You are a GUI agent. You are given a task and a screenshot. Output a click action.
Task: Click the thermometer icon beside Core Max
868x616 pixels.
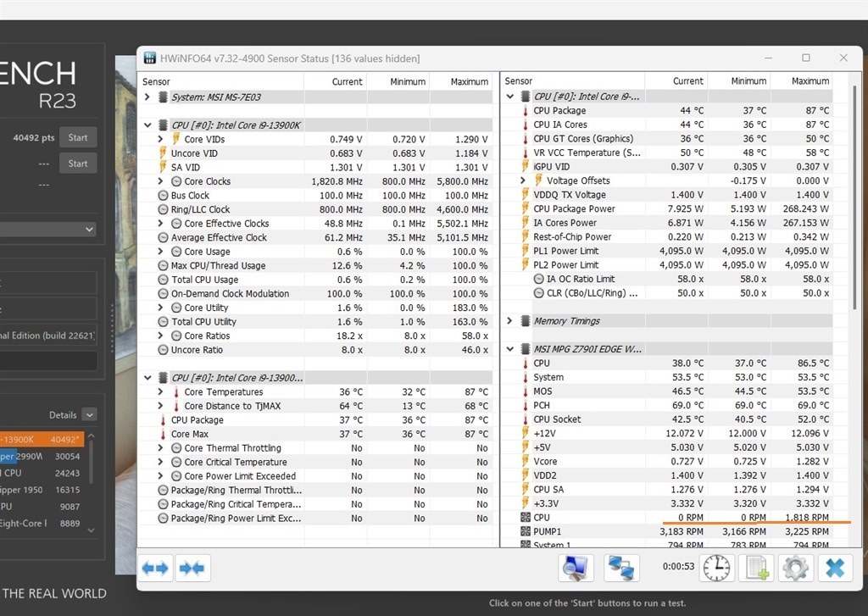pyautogui.click(x=163, y=434)
